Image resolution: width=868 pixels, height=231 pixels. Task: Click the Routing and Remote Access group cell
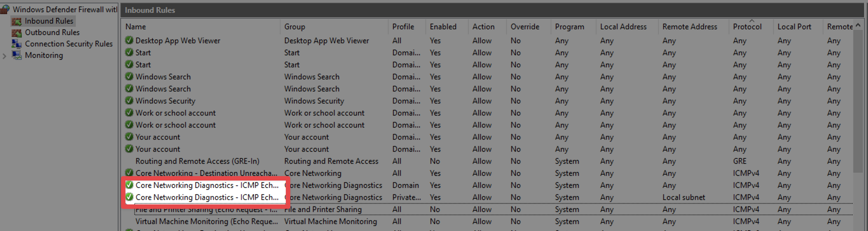[x=331, y=161]
